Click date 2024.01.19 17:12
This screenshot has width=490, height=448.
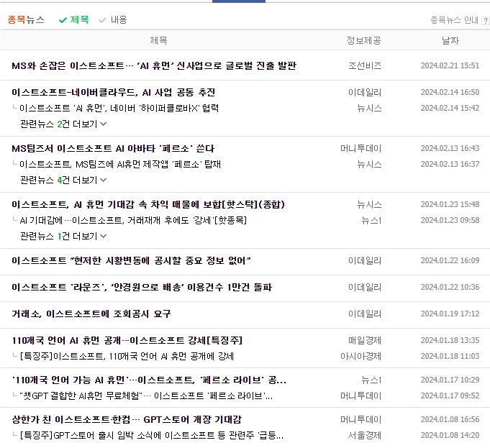[x=450, y=314]
